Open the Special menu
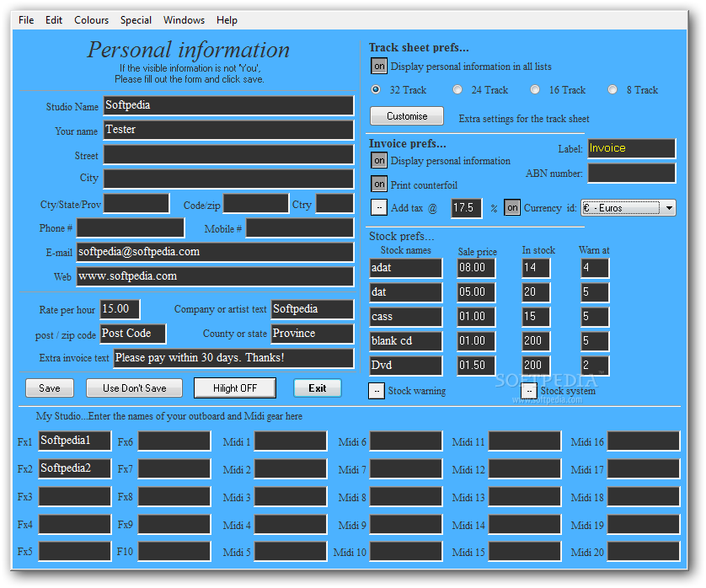The width and height of the screenshot is (706, 588). point(136,20)
